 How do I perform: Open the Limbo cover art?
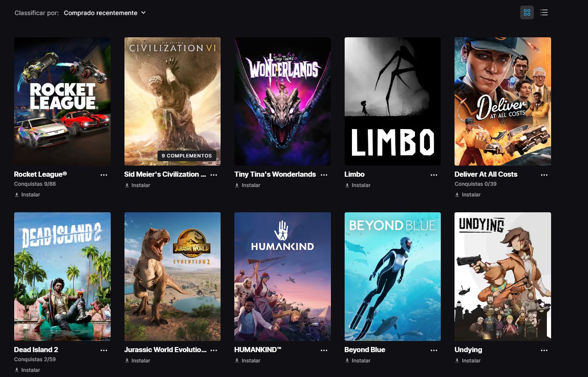point(393,101)
